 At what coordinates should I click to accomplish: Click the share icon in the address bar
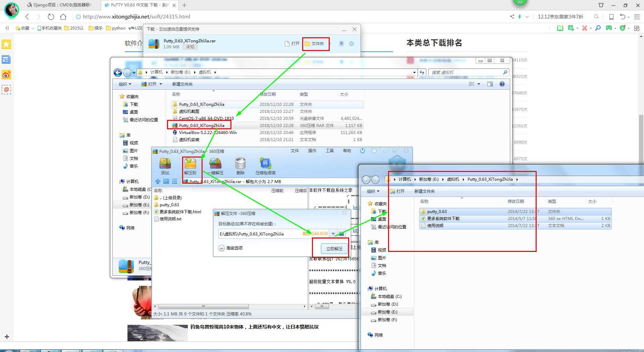512,16
